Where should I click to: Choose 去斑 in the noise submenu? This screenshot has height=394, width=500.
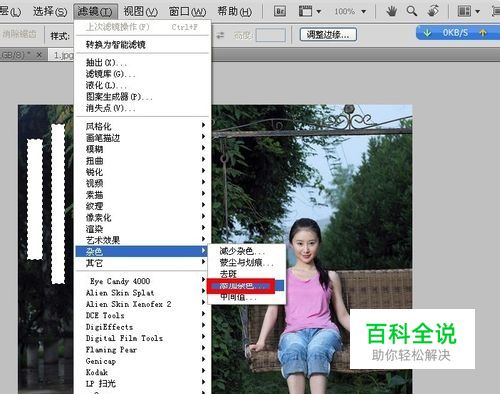click(x=247, y=274)
